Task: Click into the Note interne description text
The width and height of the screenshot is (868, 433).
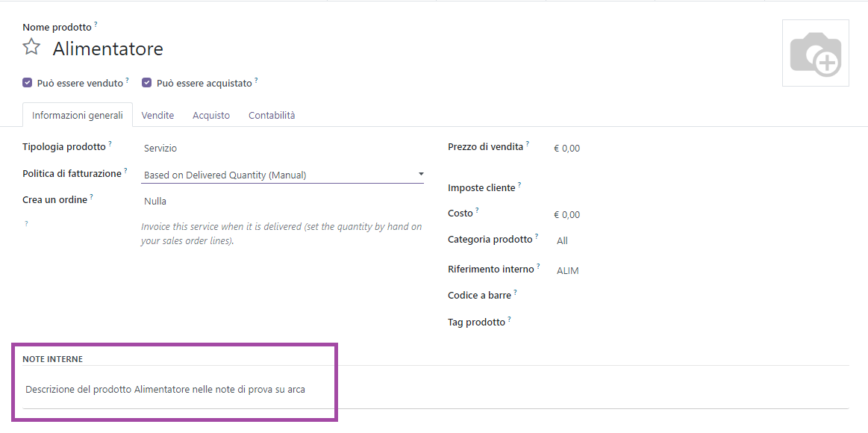Action: click(165, 390)
